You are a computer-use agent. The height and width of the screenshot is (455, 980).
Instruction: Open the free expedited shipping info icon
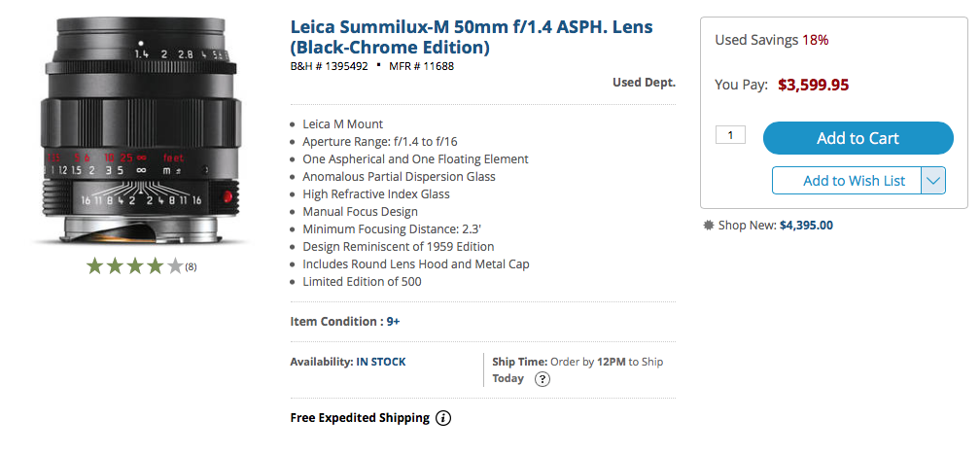[442, 418]
